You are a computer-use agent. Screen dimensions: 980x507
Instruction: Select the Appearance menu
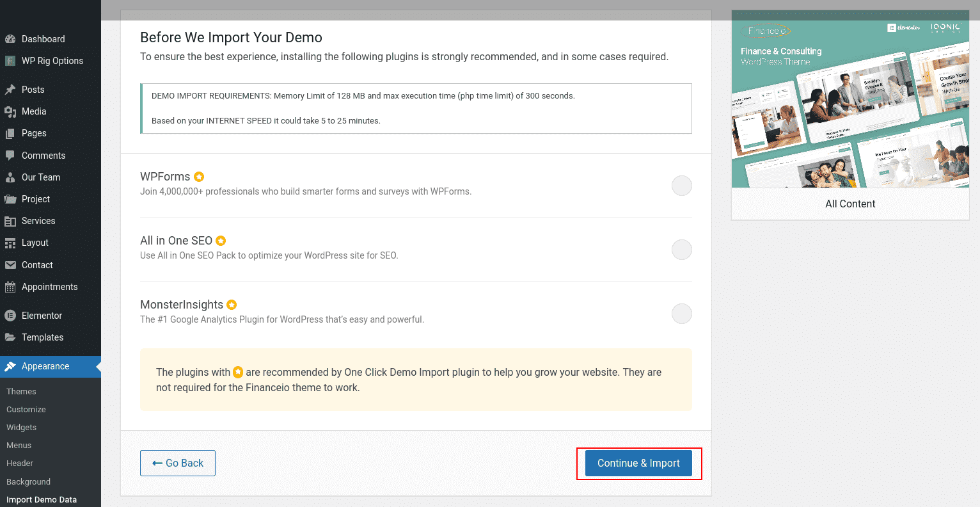[x=51, y=366]
